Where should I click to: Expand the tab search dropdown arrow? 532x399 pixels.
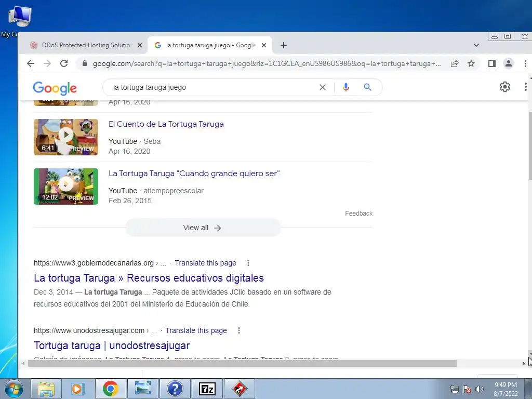click(476, 45)
